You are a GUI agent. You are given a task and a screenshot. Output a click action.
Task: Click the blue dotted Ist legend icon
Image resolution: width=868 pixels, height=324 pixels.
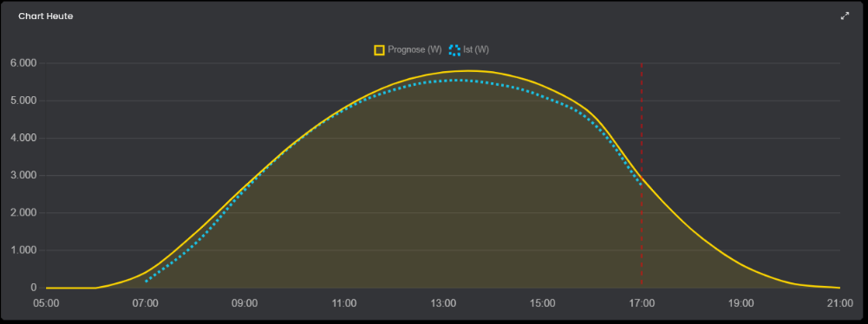[454, 50]
